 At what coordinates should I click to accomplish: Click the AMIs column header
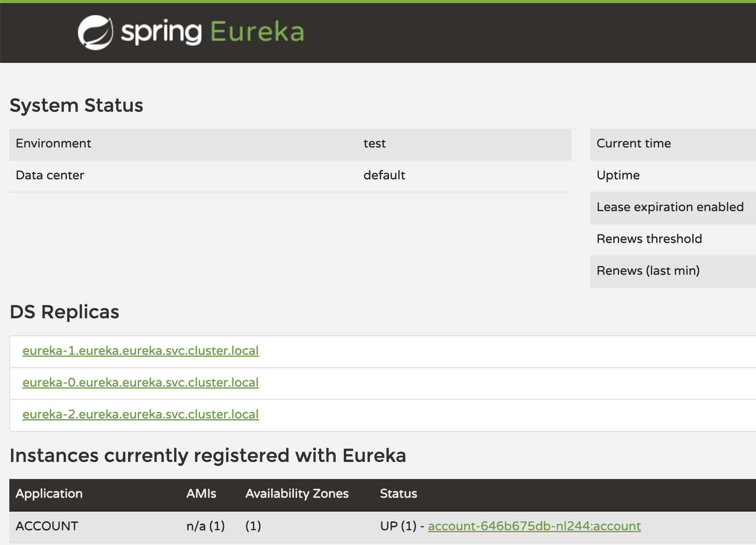(201, 493)
